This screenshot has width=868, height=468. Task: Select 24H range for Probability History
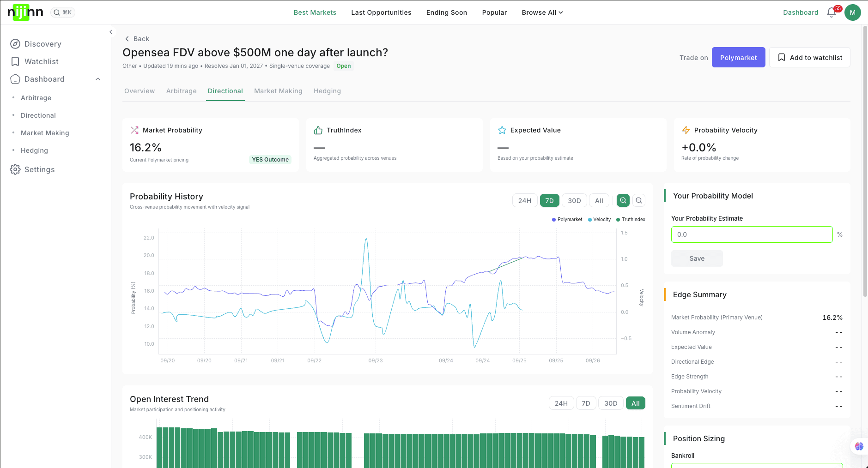click(x=525, y=200)
